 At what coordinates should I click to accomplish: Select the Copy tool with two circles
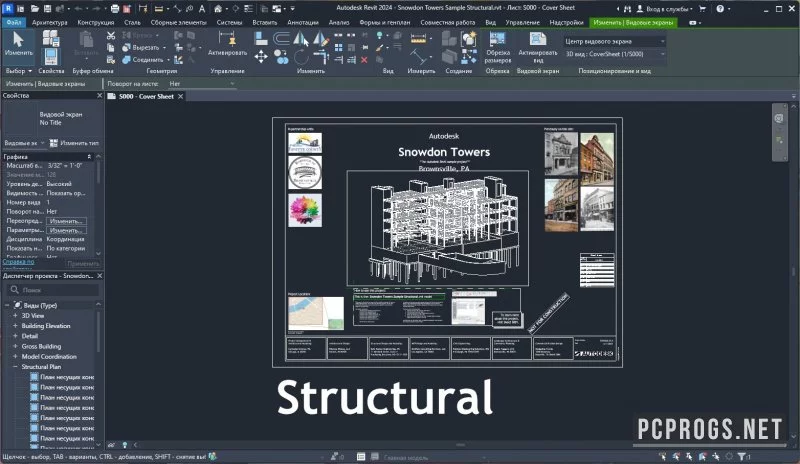[x=281, y=56]
